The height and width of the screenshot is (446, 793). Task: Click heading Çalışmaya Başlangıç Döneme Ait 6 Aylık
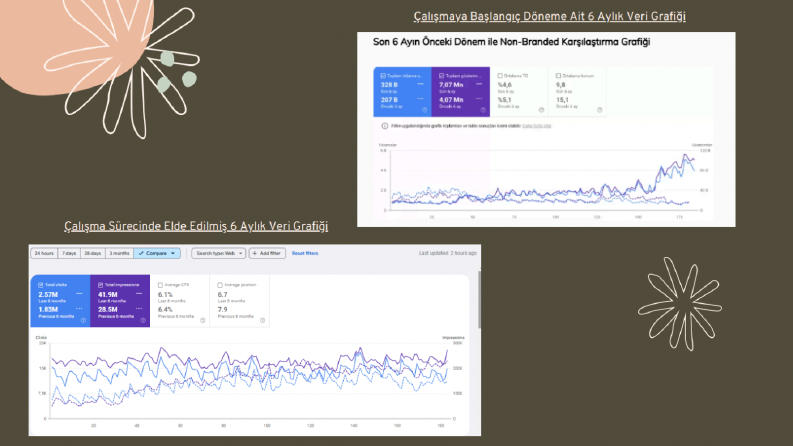[550, 16]
